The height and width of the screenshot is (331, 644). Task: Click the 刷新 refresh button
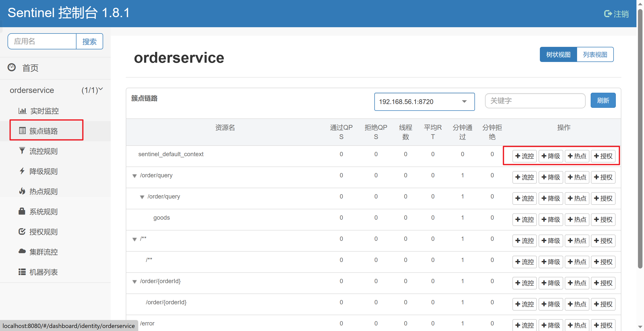point(603,101)
